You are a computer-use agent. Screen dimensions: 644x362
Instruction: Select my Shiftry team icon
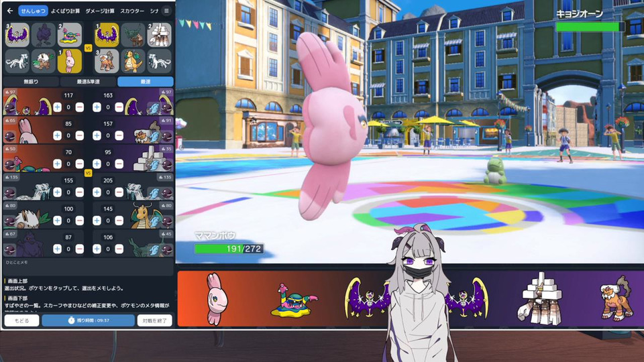click(x=43, y=61)
